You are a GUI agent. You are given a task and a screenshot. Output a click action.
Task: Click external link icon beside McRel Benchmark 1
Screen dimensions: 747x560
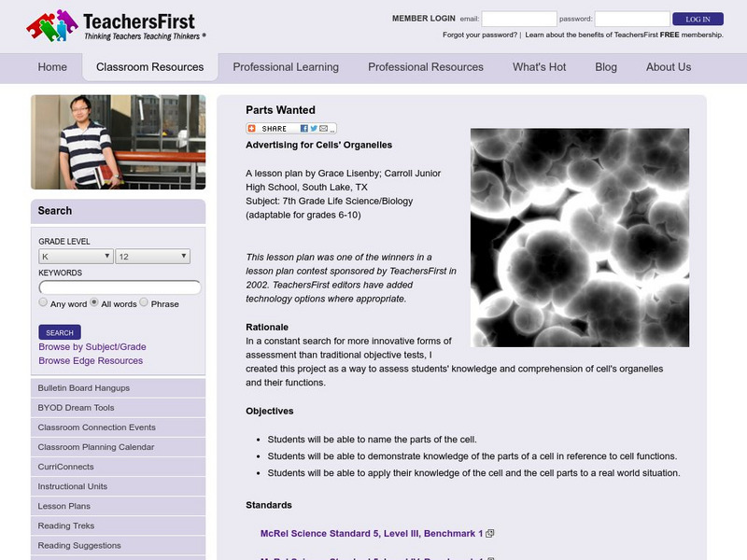489,533
